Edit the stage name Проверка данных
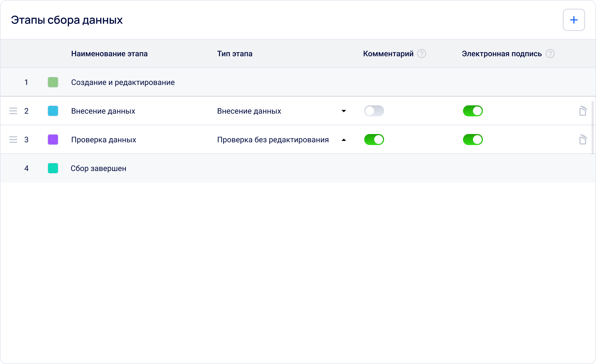 tap(104, 140)
